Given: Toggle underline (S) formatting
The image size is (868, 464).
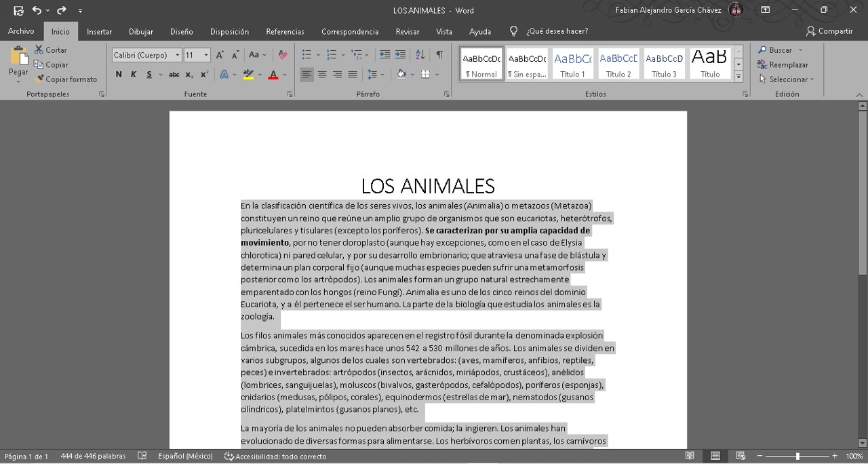Looking at the screenshot, I should coord(149,75).
